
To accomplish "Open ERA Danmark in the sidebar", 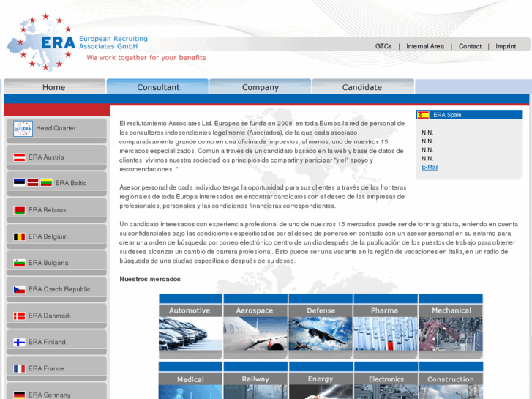I will pos(56,316).
